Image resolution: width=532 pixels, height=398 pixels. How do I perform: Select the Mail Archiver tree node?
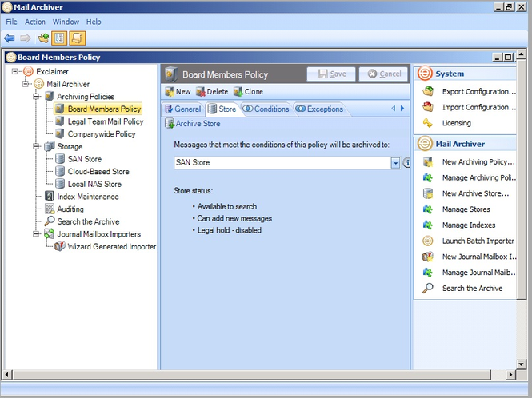point(68,84)
